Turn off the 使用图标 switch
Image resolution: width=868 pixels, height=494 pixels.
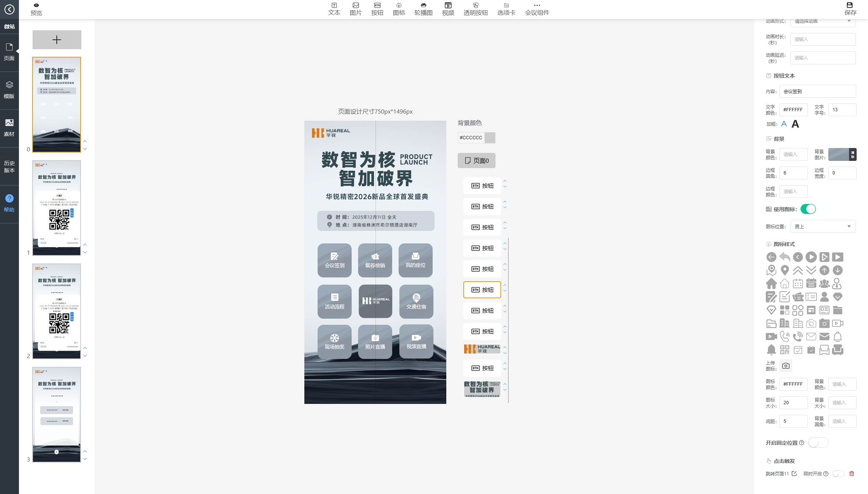click(808, 209)
